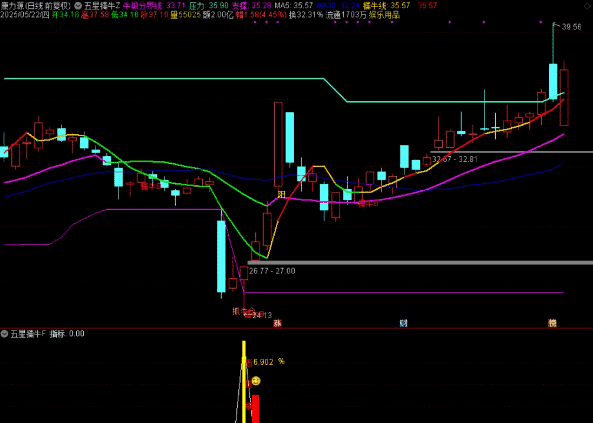Screen dimensions: 593x423
Task: Click the 娱乐用品 sector label
Action: (384, 15)
